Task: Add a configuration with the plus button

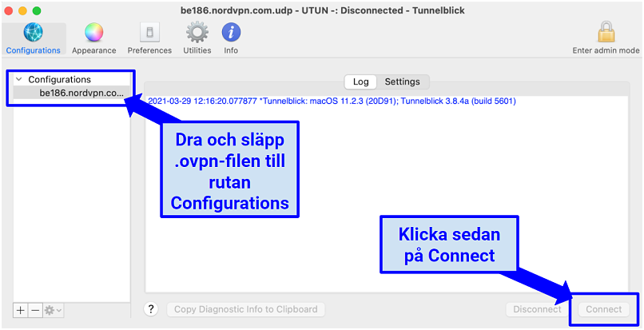Action: pos(21,310)
